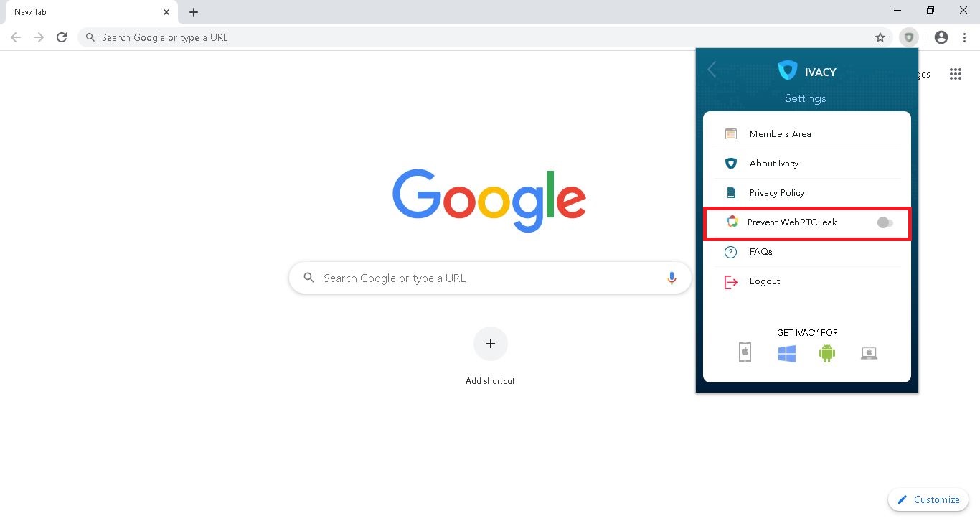Click the Android robot download icon
980x521 pixels.
click(x=827, y=352)
